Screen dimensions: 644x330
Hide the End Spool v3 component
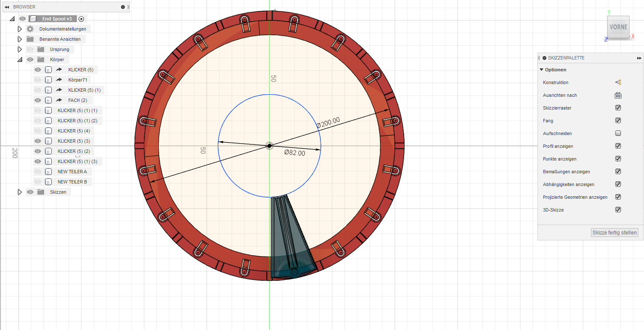[x=22, y=19]
